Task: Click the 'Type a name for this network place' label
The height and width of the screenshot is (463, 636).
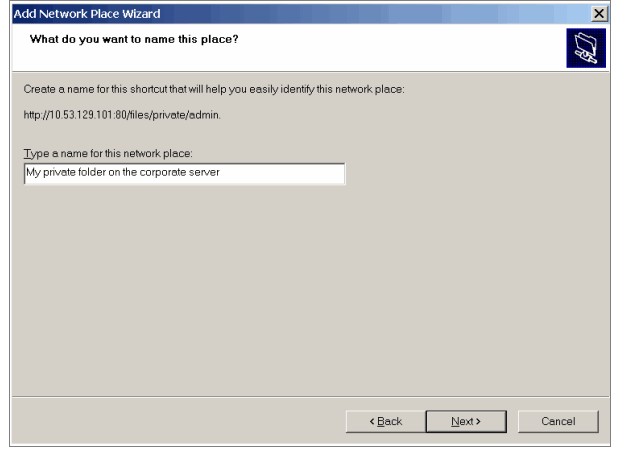Action: (x=108, y=153)
